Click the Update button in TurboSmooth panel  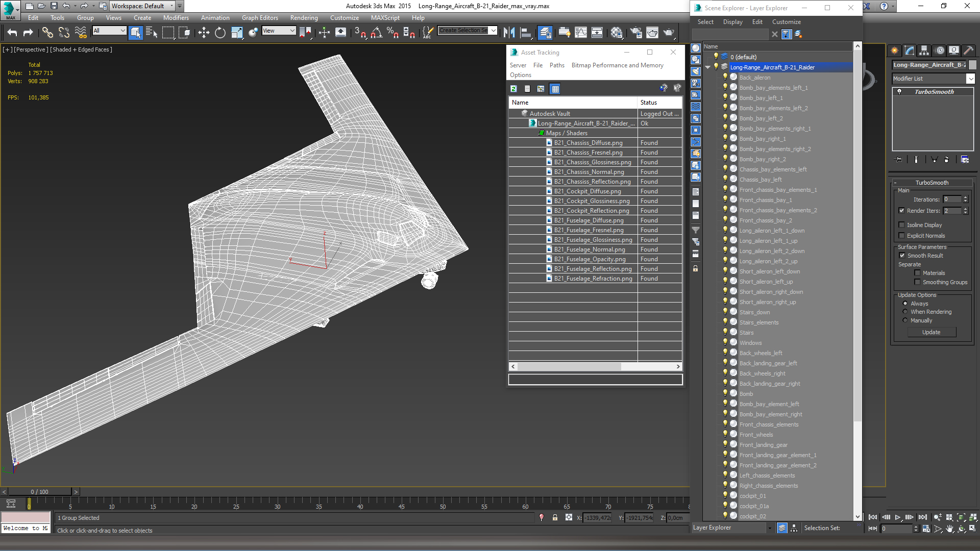pos(932,332)
